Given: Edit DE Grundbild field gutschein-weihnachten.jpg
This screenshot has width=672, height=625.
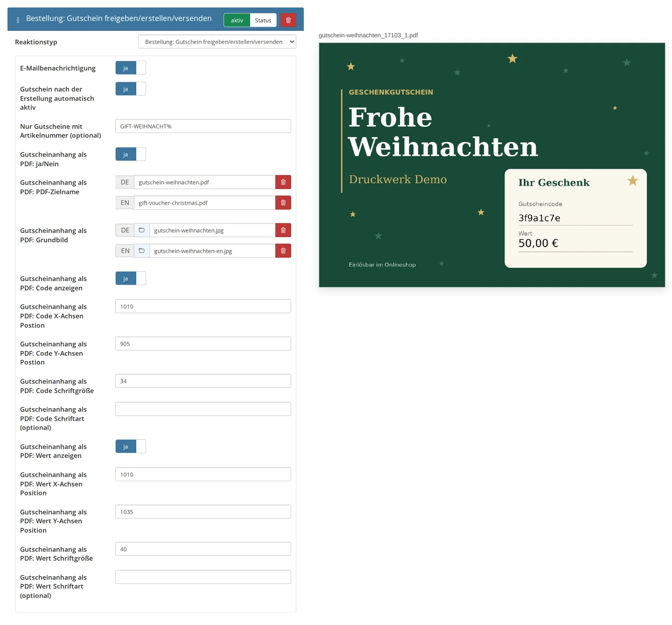Looking at the screenshot, I should point(212,230).
